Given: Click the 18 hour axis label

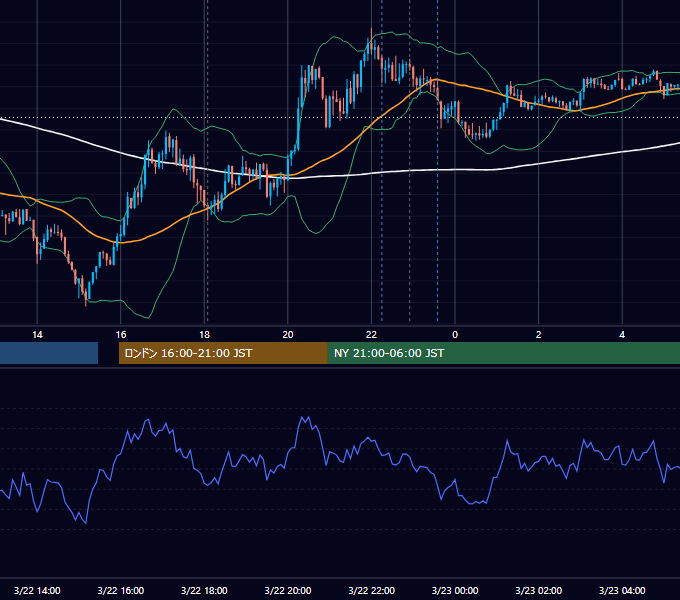Looking at the screenshot, I should pos(204,335).
